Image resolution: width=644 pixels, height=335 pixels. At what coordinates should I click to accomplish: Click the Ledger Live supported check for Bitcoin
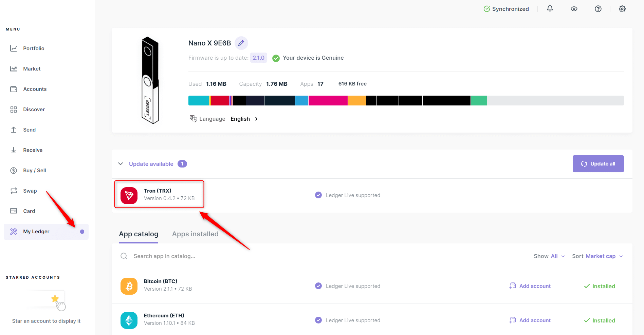318,286
